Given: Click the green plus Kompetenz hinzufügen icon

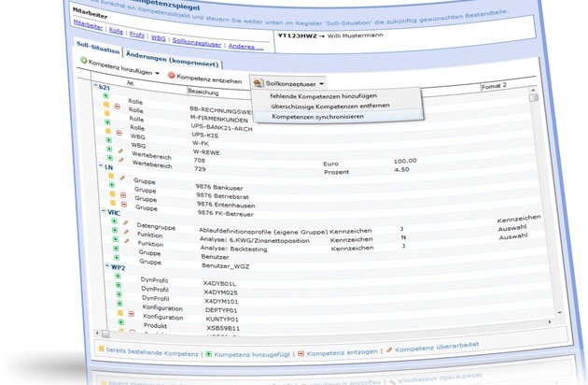Looking at the screenshot, I should tap(83, 61).
